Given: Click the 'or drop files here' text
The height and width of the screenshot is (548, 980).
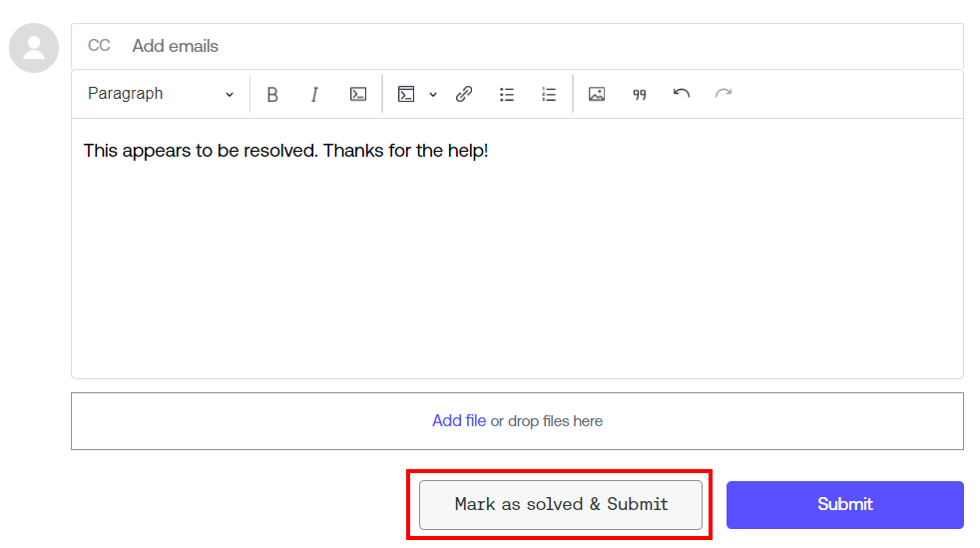Looking at the screenshot, I should pyautogui.click(x=547, y=421).
